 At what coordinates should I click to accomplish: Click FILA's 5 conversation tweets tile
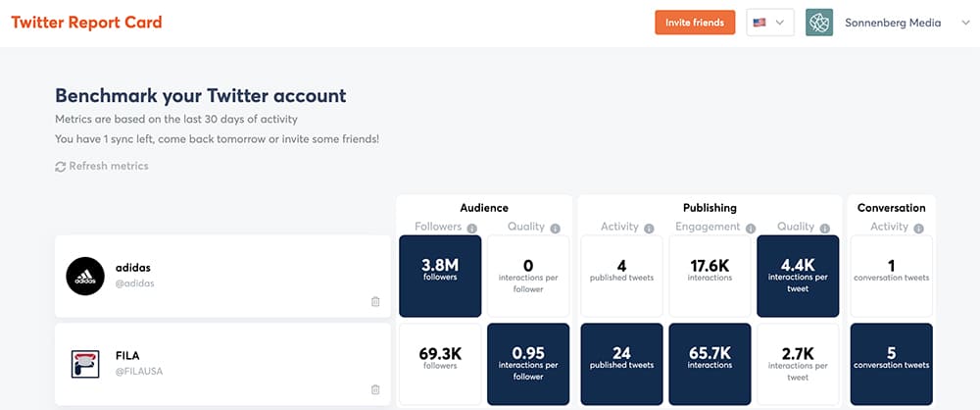[891, 364]
